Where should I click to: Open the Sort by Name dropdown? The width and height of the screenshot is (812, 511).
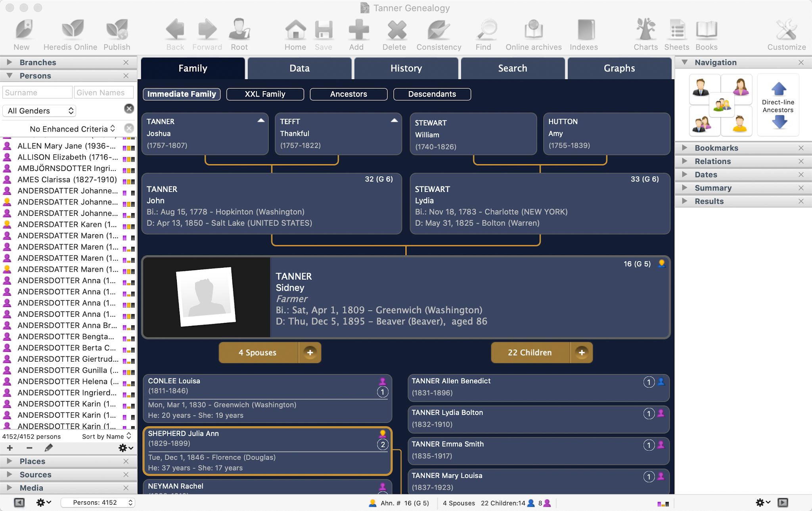click(105, 436)
